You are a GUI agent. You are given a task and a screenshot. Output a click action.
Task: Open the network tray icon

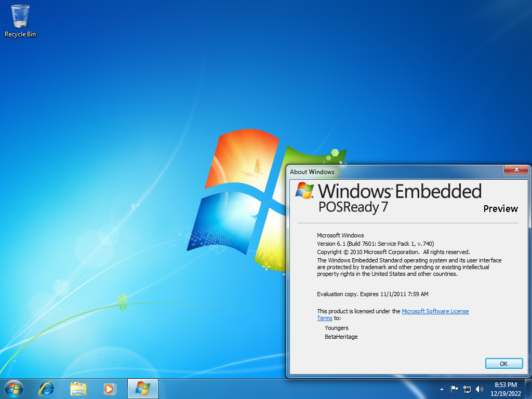pyautogui.click(x=467, y=389)
